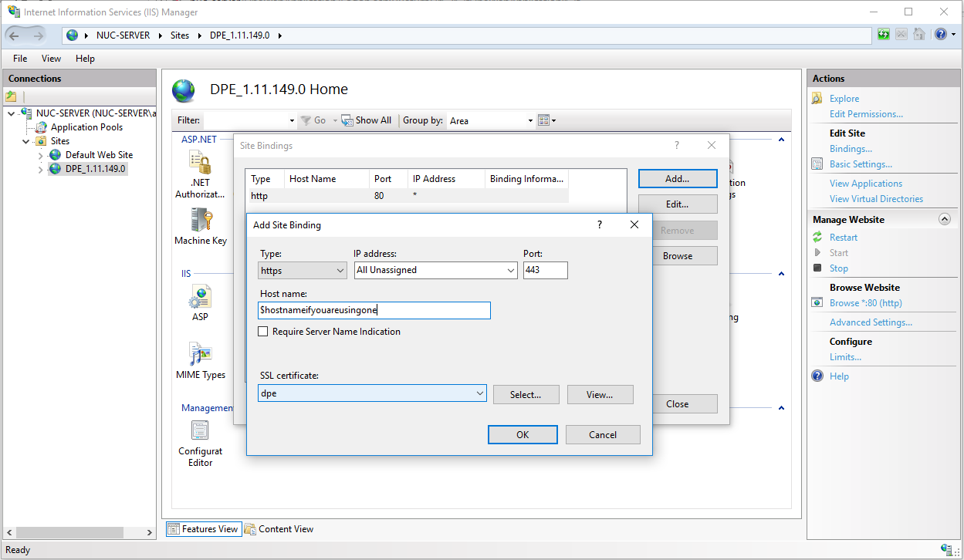
Task: Click the refresh icon in the address bar
Action: [x=883, y=35]
